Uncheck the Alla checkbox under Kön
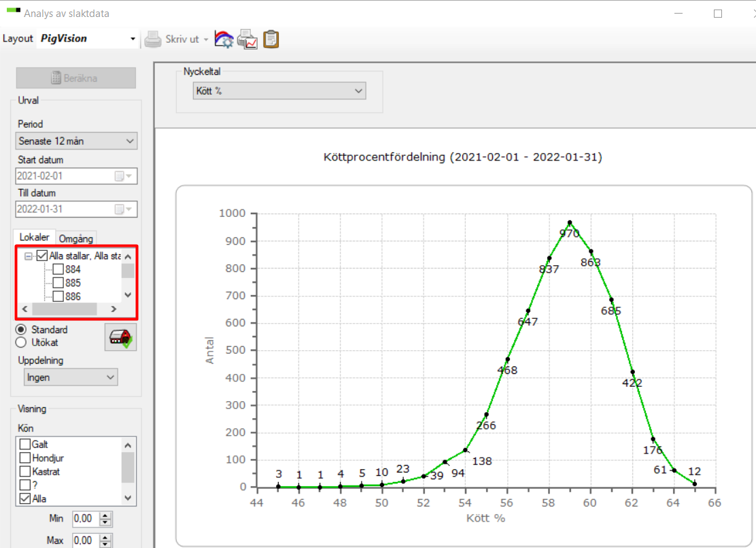The width and height of the screenshot is (756, 548). [x=25, y=498]
